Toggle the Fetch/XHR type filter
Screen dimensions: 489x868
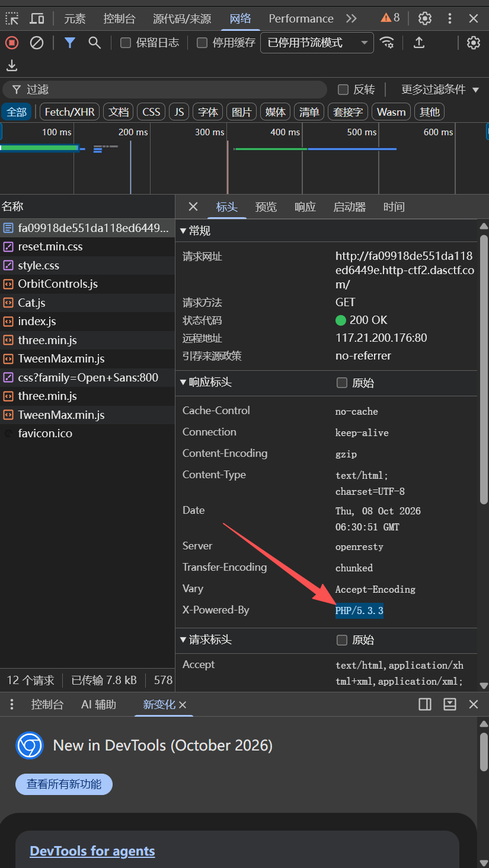tap(70, 112)
